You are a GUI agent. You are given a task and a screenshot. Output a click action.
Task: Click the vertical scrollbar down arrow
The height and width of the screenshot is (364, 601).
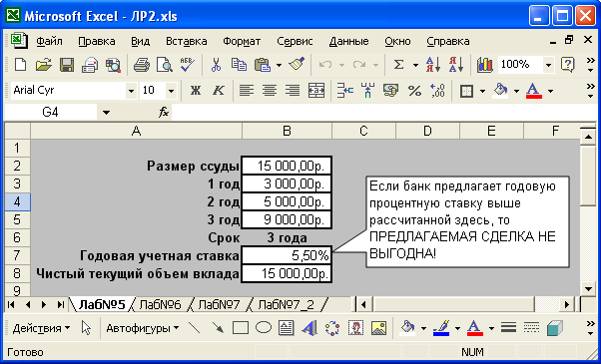[588, 288]
